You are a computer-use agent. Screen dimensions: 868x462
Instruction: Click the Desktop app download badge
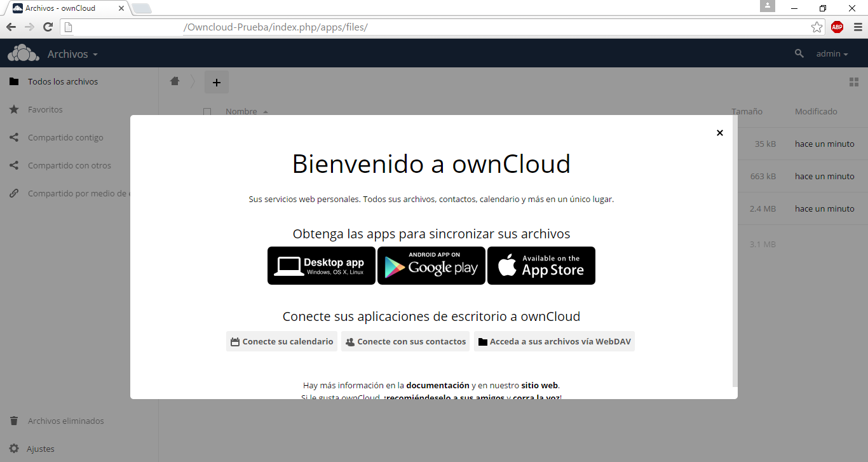(x=322, y=266)
